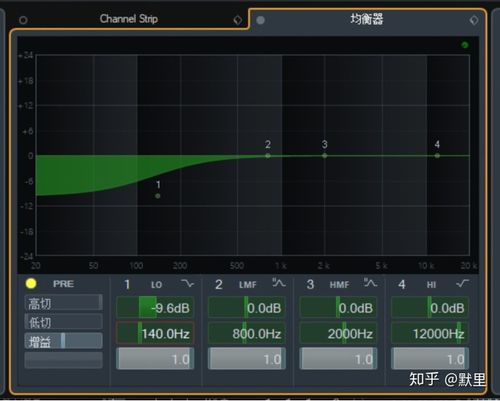The width and height of the screenshot is (500, 401).
Task: Click the band 1 -9.6dB gain field
Action: [x=155, y=307]
